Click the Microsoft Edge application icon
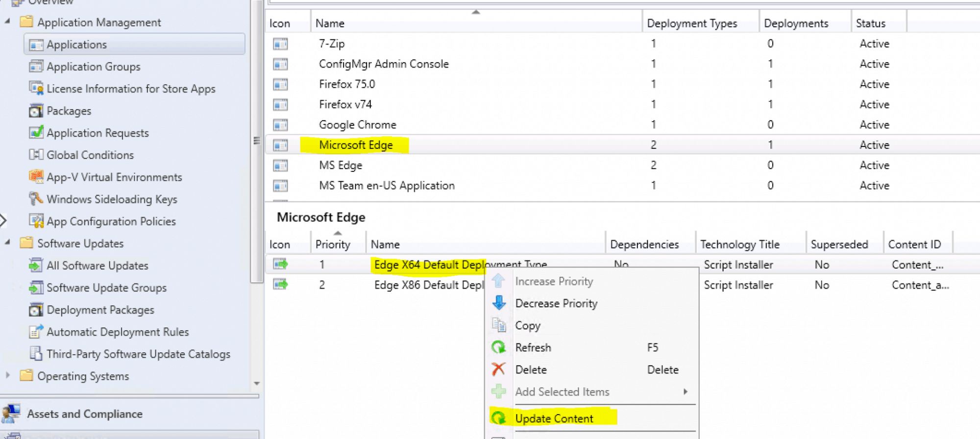Viewport: 980px width, 439px height. click(x=280, y=146)
